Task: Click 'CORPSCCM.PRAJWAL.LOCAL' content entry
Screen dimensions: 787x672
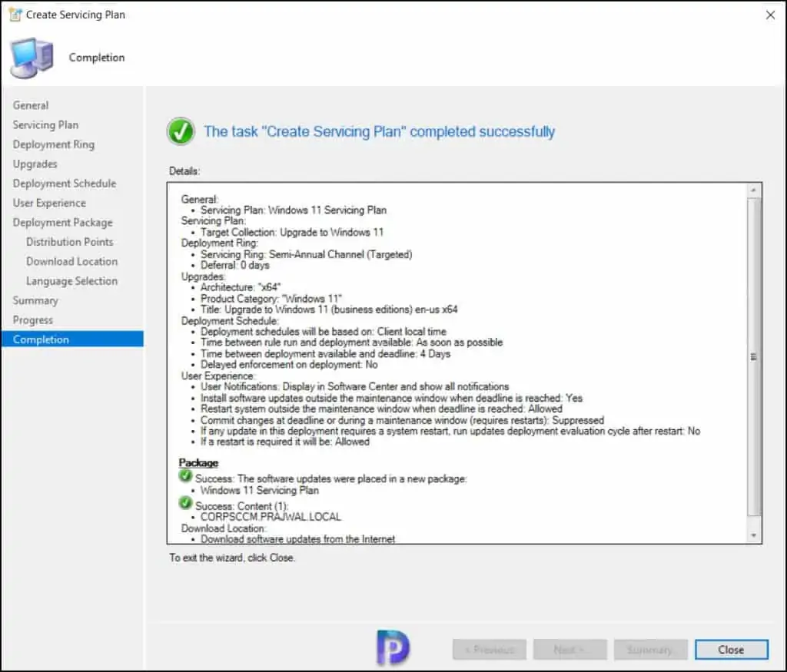Action: click(271, 517)
